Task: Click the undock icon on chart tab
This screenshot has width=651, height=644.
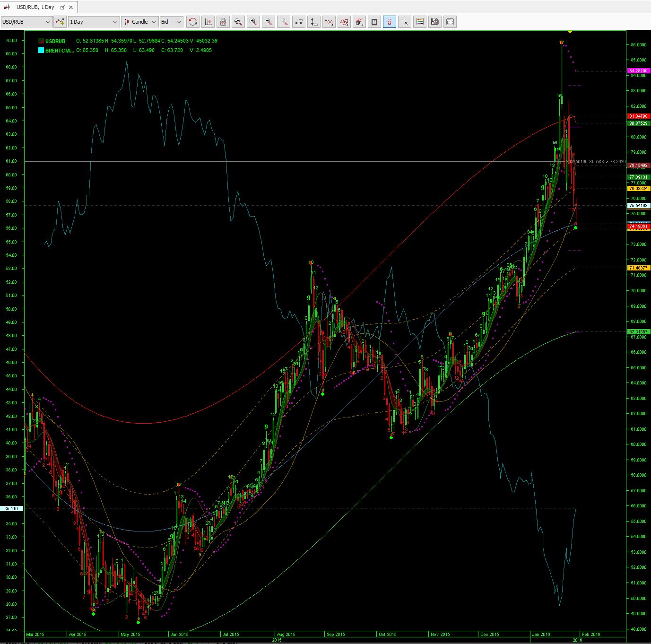Action: pos(62,7)
